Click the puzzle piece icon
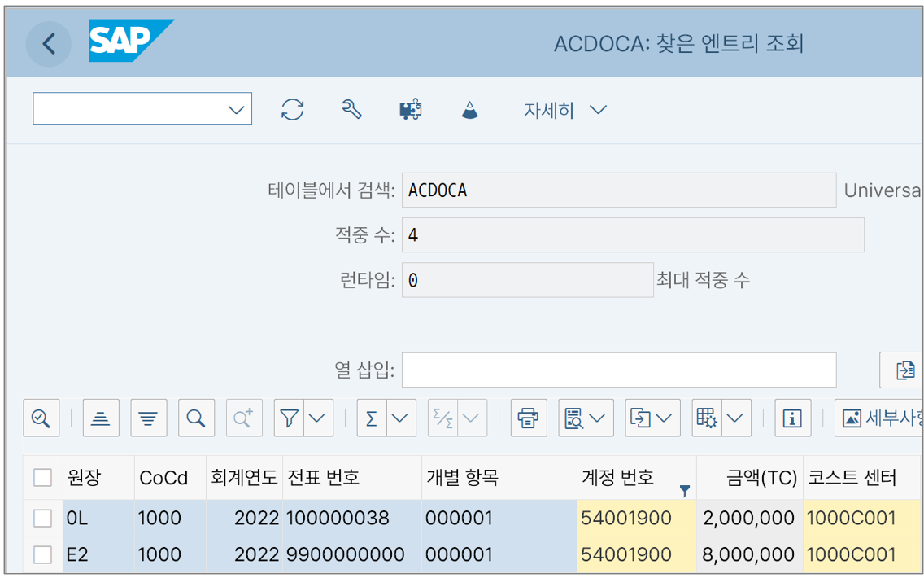 [x=411, y=110]
